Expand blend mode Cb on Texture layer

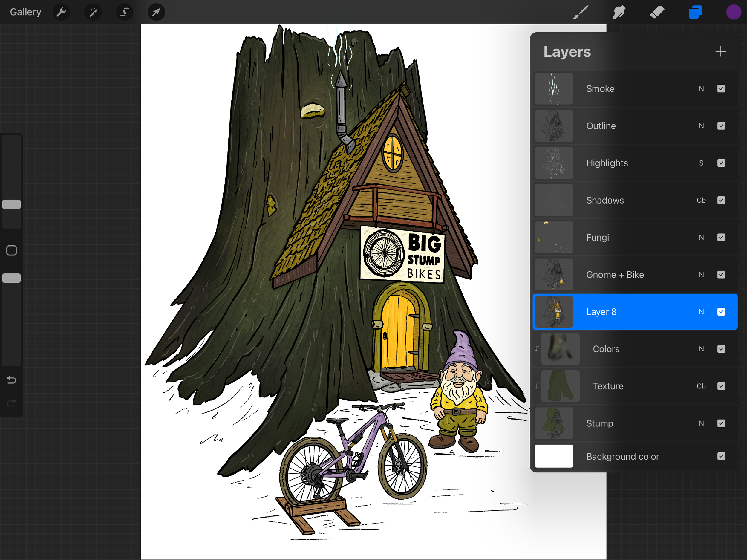701,386
